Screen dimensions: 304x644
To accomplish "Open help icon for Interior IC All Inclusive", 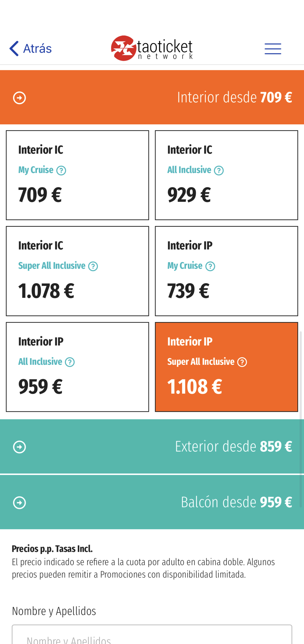I will pyautogui.click(x=219, y=170).
